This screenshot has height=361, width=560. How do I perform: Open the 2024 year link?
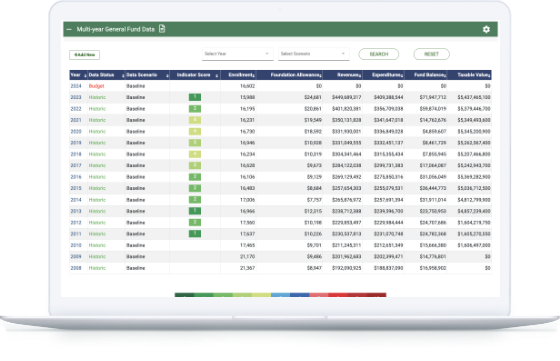coord(76,86)
